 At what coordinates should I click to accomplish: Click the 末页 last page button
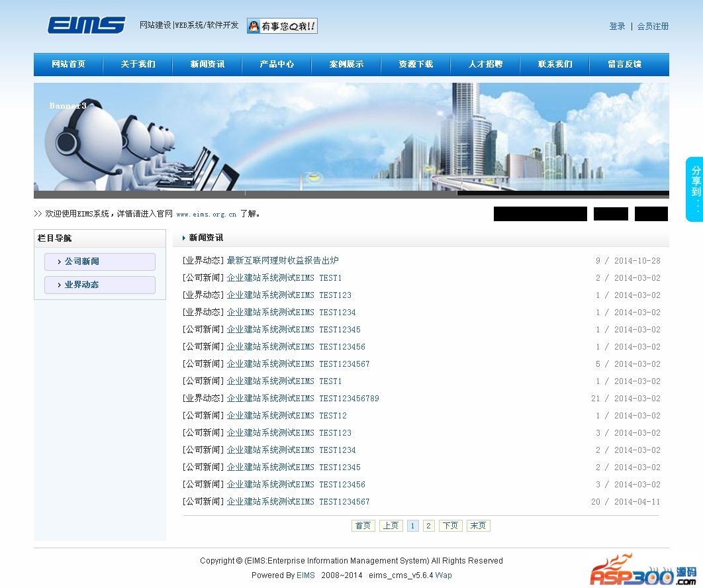point(479,526)
